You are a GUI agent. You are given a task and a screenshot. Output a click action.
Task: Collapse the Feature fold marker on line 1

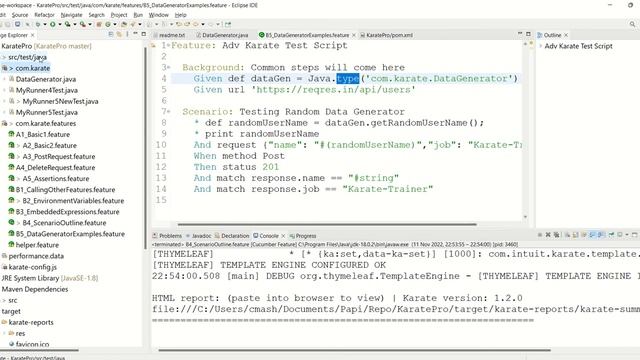tap(169, 45)
